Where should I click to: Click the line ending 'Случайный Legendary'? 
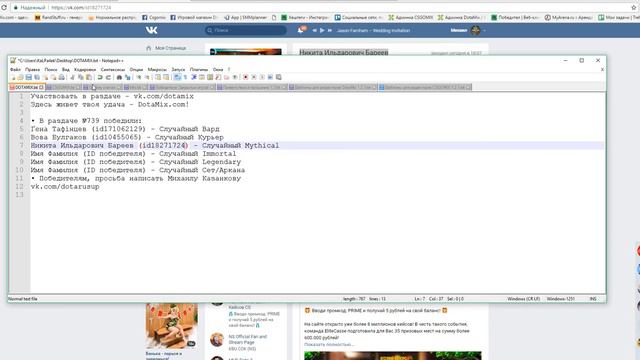[x=136, y=162]
